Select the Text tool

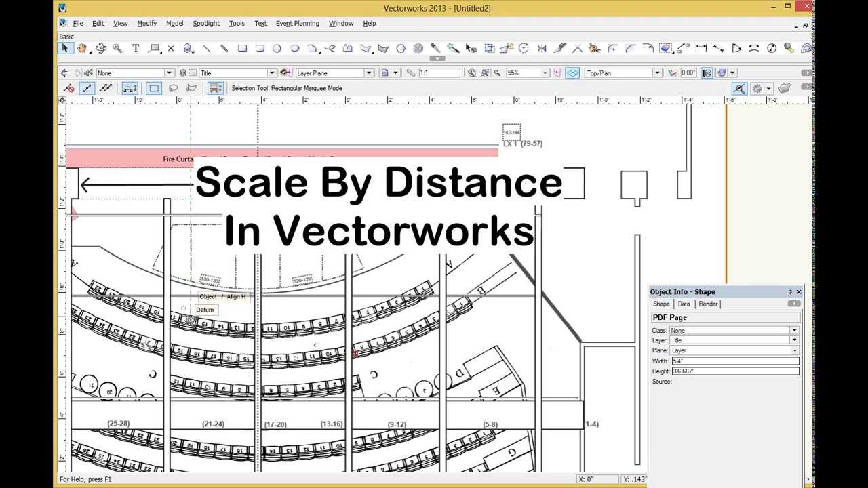[x=136, y=48]
